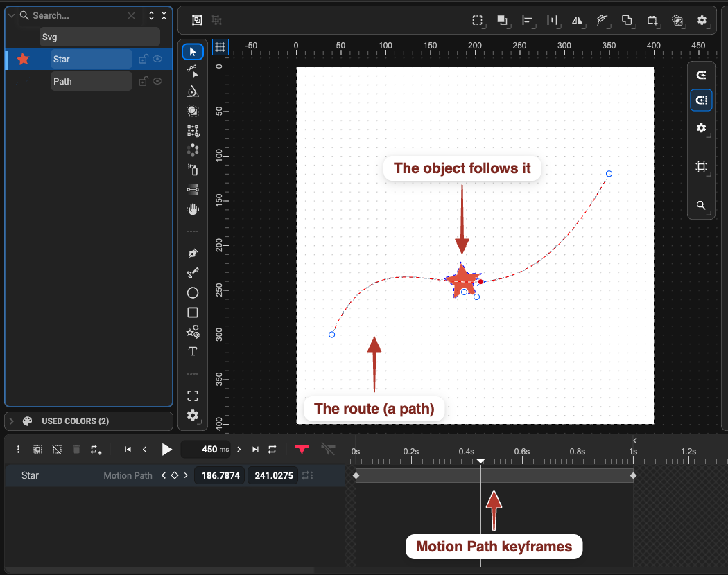This screenshot has height=575, width=728.
Task: Go to previous Motion Path keyframe
Action: click(164, 475)
